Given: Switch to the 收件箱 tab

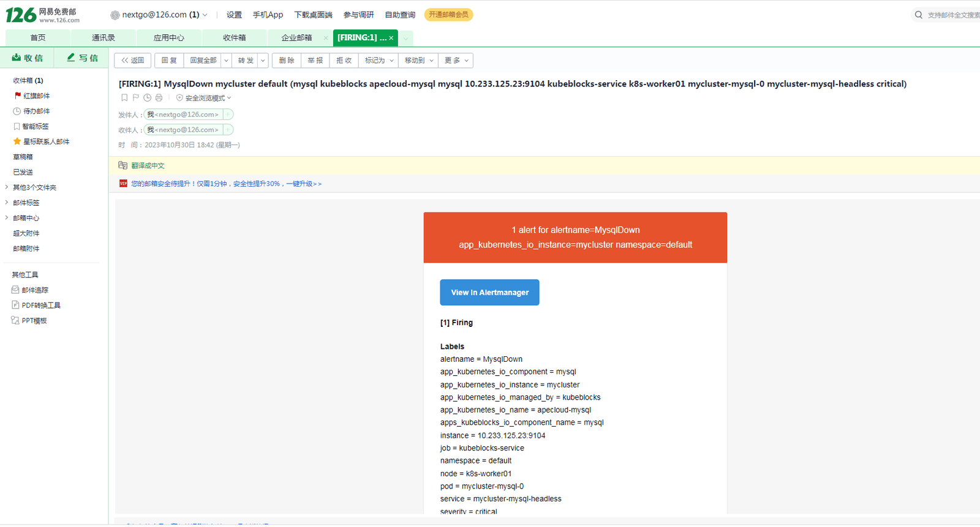Looking at the screenshot, I should pyautogui.click(x=235, y=38).
